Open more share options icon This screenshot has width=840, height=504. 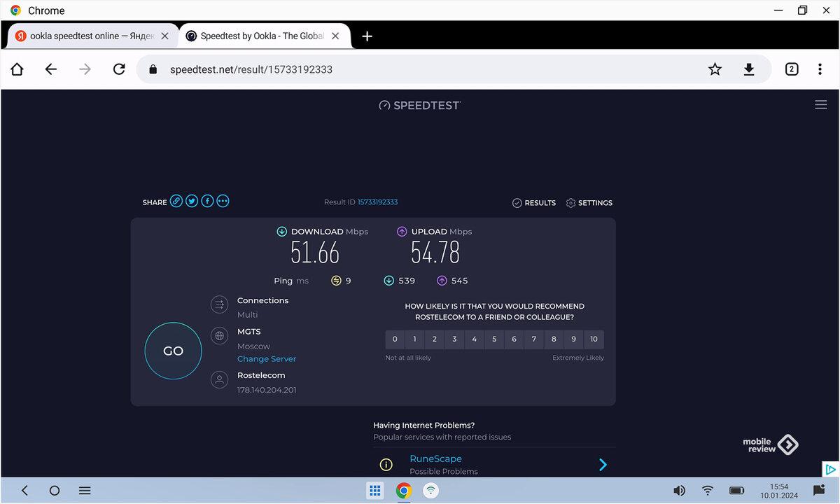[223, 202]
